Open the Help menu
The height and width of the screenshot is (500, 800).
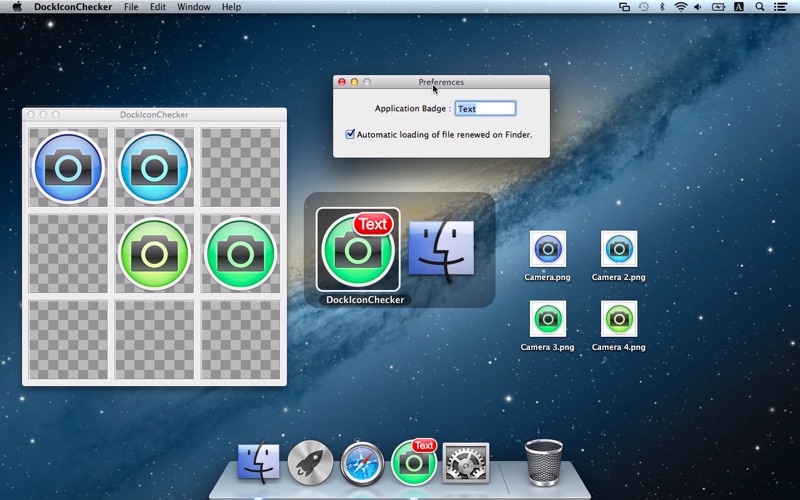click(231, 7)
